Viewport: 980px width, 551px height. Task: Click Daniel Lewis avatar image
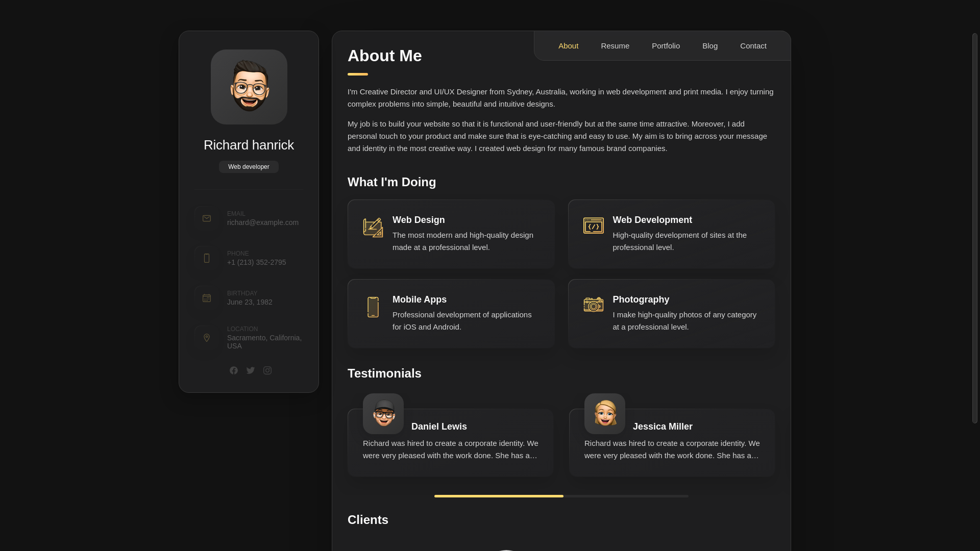[383, 414]
